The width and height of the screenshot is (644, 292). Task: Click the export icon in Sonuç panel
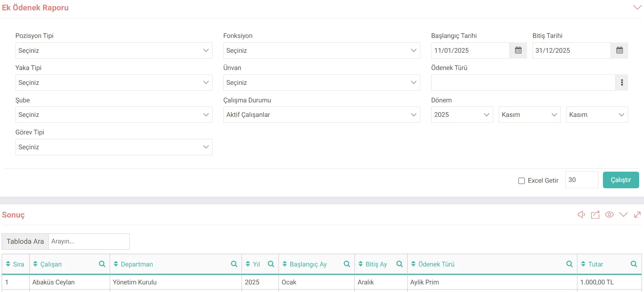point(595,215)
